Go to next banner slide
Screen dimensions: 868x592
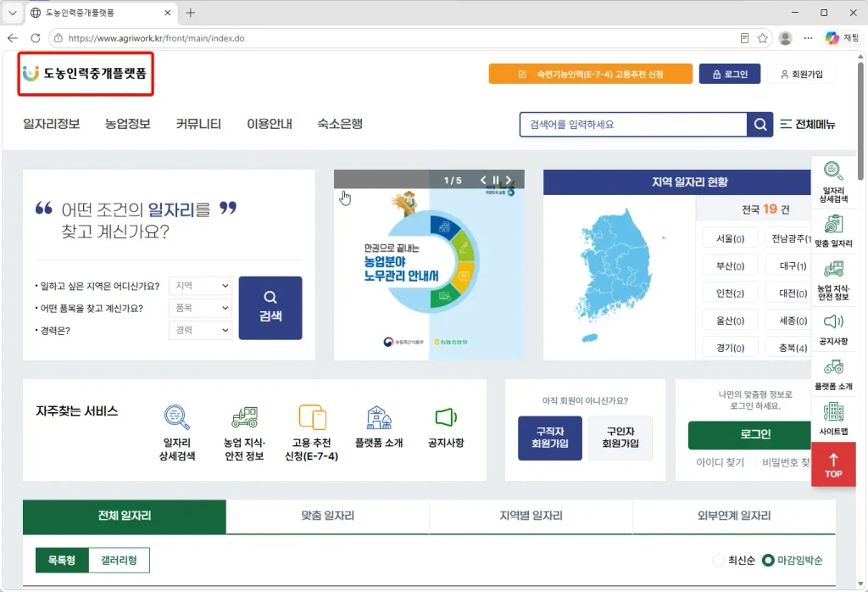coord(509,180)
